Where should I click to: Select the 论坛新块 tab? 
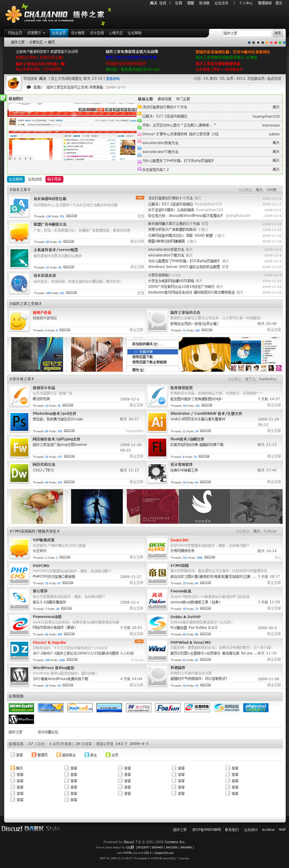pyautogui.click(x=15, y=179)
